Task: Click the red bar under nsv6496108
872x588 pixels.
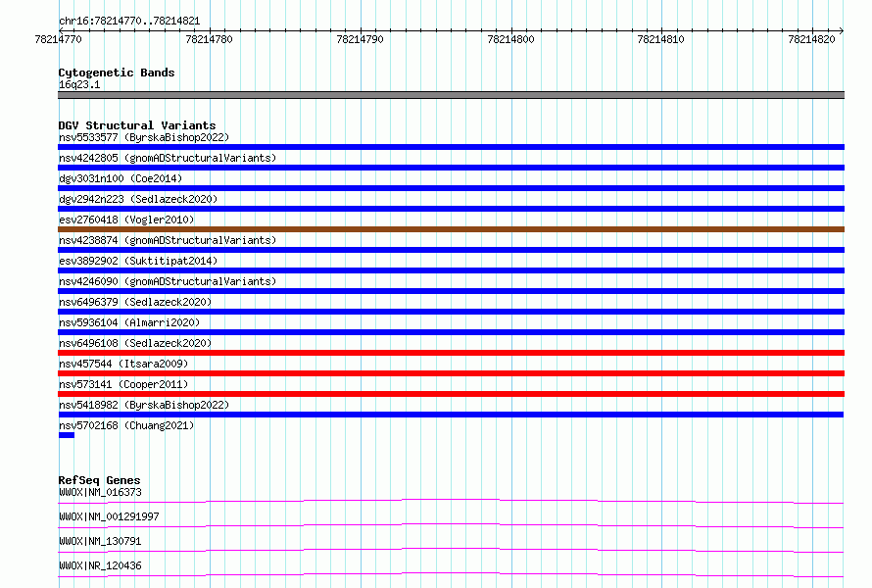Action: click(x=451, y=353)
